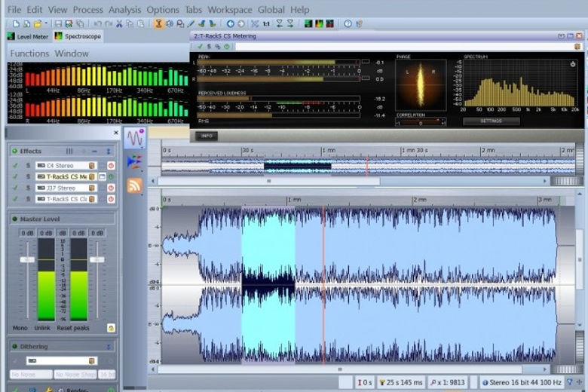Image resolution: width=588 pixels, height=392 pixels.
Task: Select the speaker playback tool icon
Action: pos(170,23)
